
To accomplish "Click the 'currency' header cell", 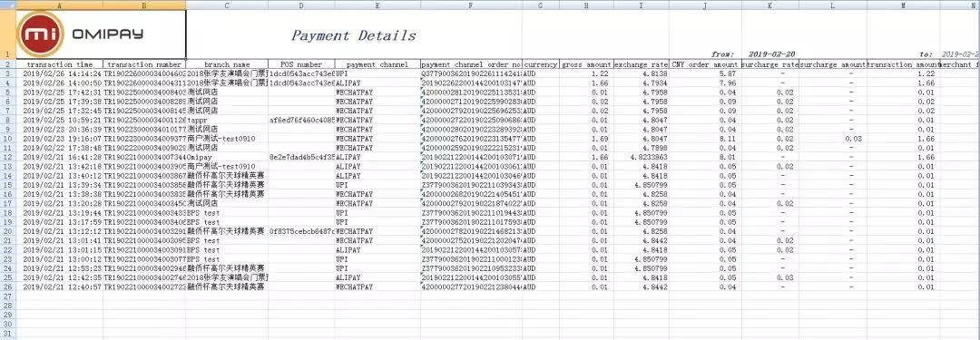I will (x=541, y=64).
